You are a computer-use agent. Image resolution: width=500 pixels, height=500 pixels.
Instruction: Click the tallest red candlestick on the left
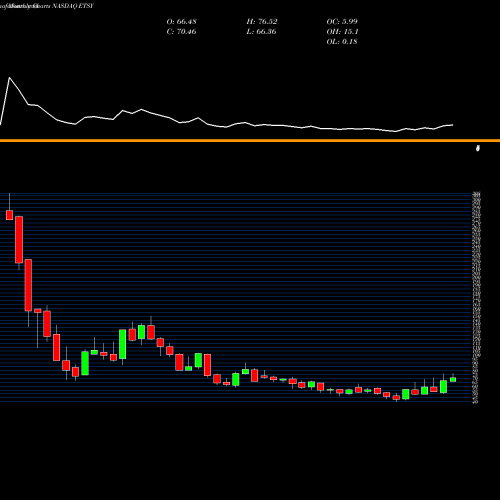pyautogui.click(x=28, y=285)
